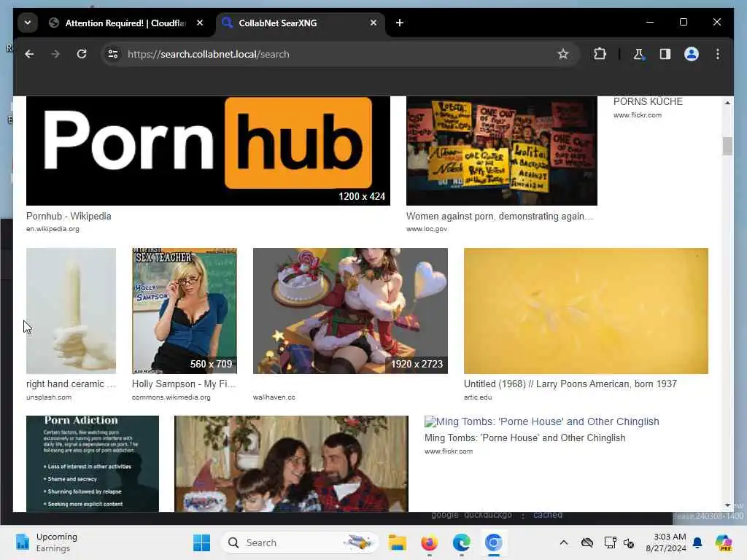Image resolution: width=747 pixels, height=560 pixels.
Task: Open site information icon in address bar
Action: pyautogui.click(x=113, y=54)
